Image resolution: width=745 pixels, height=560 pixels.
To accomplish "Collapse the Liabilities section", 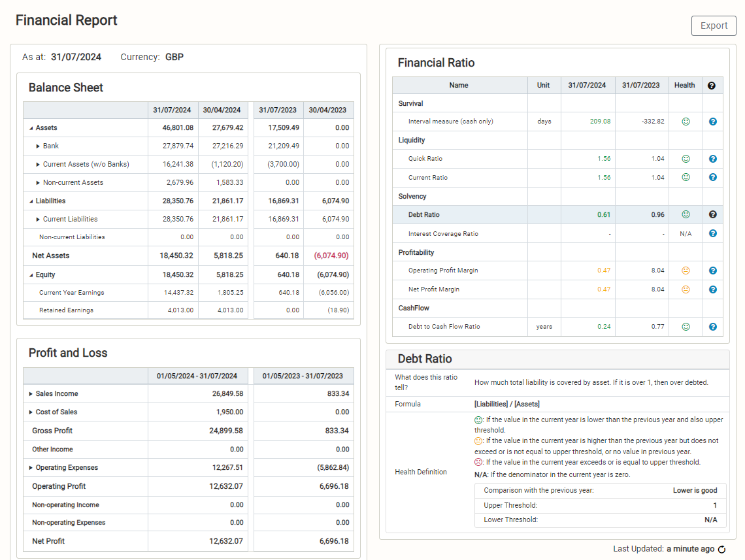I will pos(31,201).
